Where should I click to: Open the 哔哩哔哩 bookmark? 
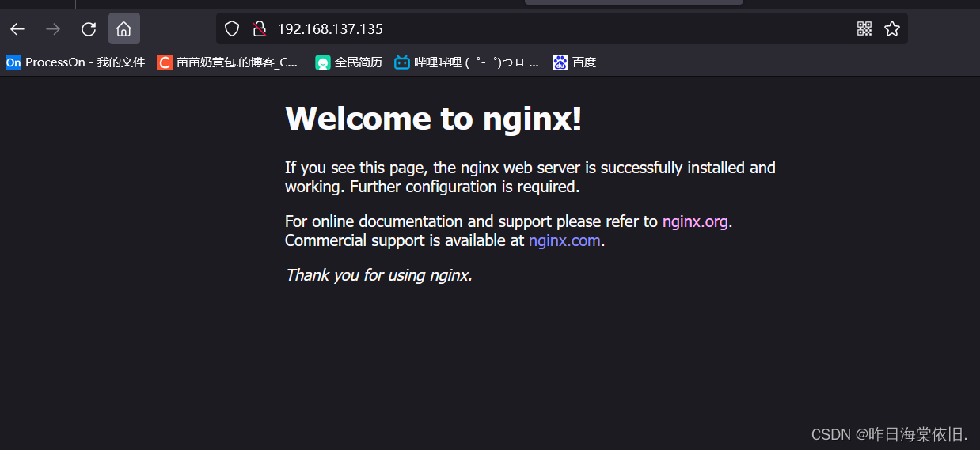pos(467,62)
